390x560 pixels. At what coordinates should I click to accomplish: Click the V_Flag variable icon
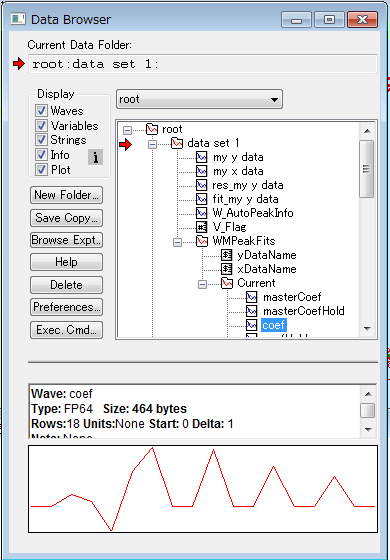tap(202, 227)
